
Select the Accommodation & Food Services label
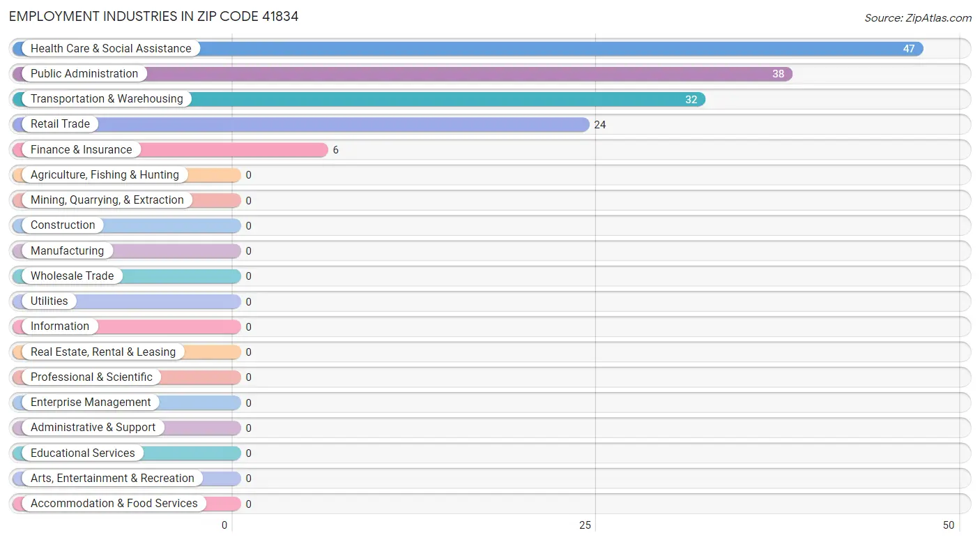click(x=114, y=504)
